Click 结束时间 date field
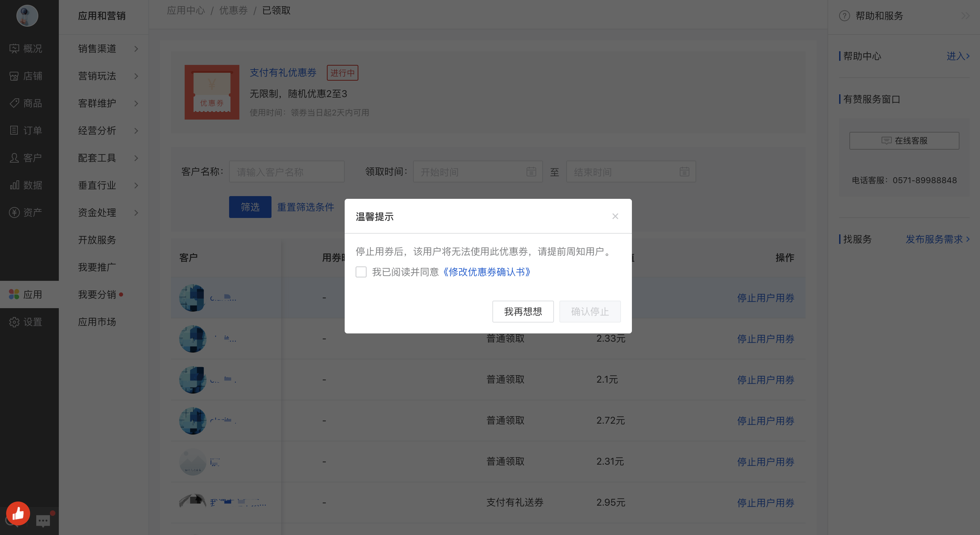The height and width of the screenshot is (535, 980). [x=631, y=172]
